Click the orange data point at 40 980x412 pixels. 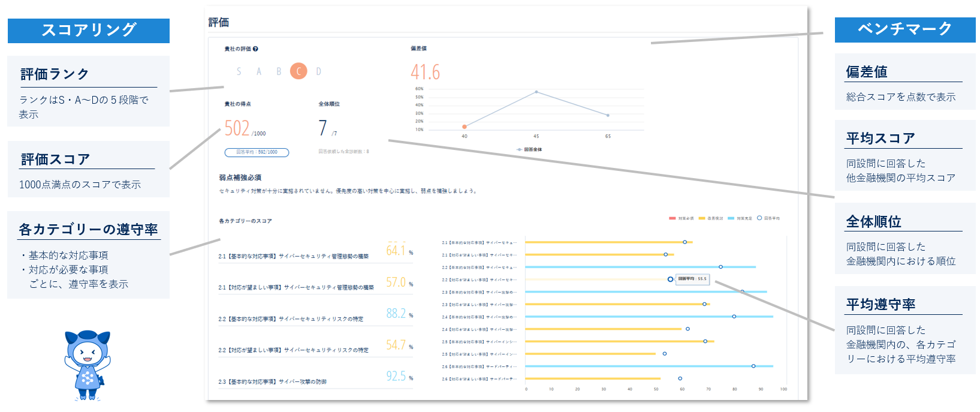click(x=465, y=127)
